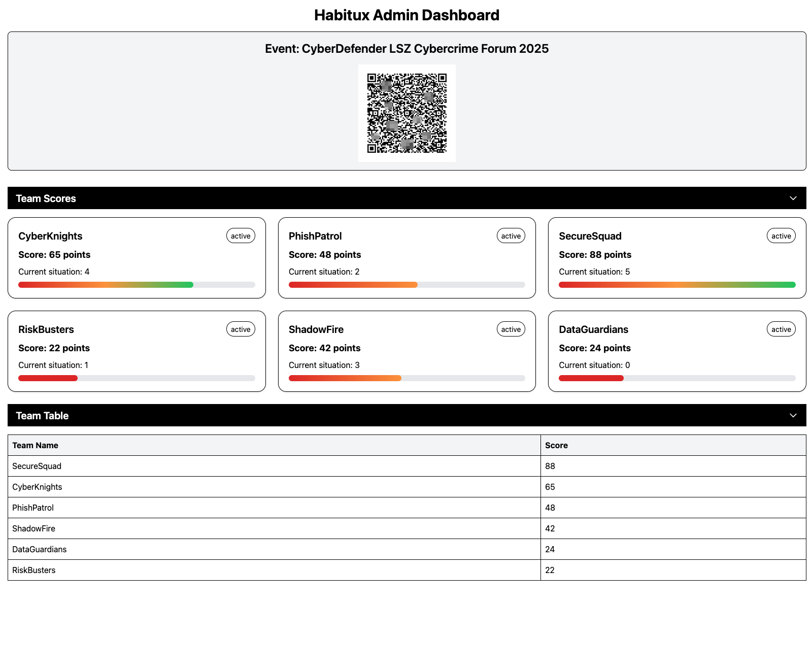Select CyberKnights row in team table
The image size is (812, 670).
[x=407, y=487]
